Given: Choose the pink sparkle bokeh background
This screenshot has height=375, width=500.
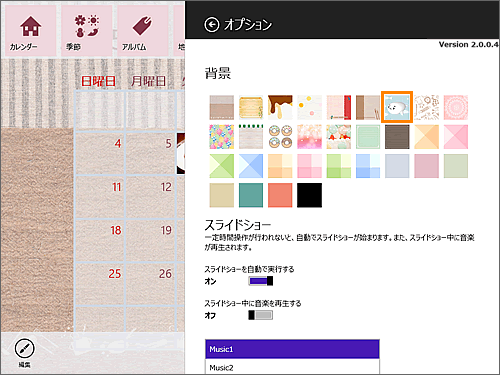Looking at the screenshot, I should 309,137.
